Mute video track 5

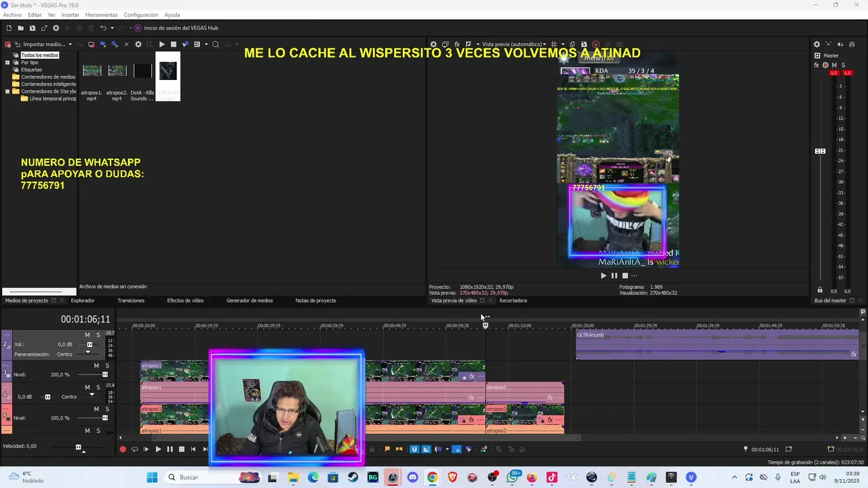[96, 409]
